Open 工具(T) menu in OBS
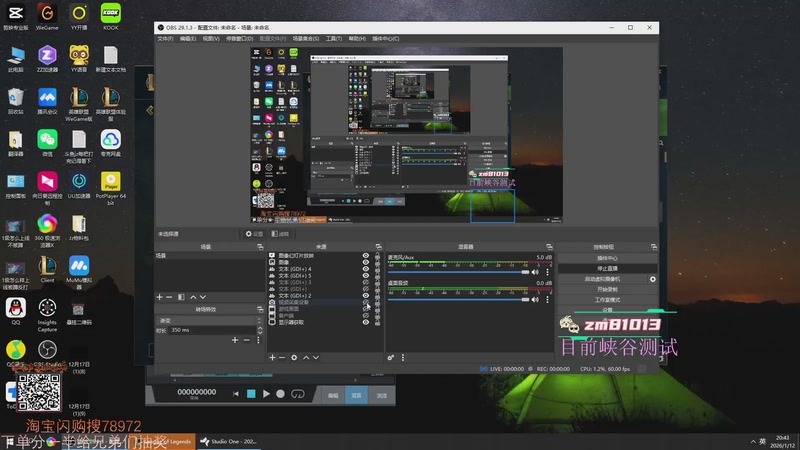This screenshot has height=450, width=800. (x=334, y=39)
